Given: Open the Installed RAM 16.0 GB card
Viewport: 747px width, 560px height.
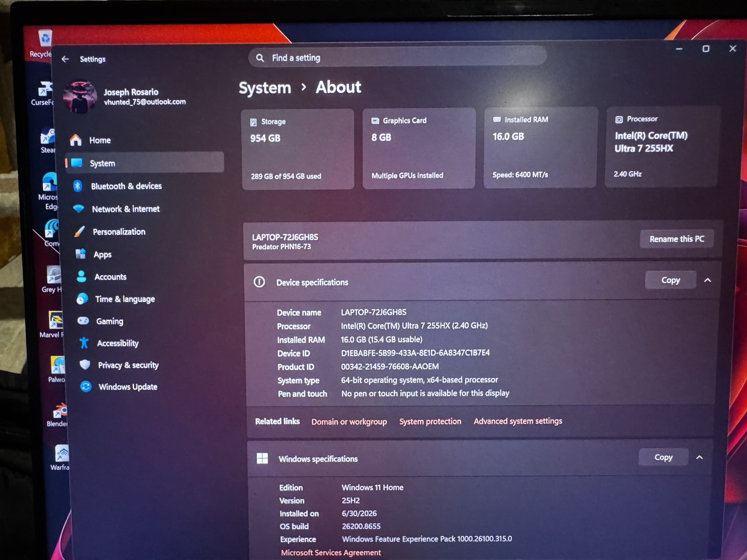Looking at the screenshot, I should pyautogui.click(x=540, y=147).
